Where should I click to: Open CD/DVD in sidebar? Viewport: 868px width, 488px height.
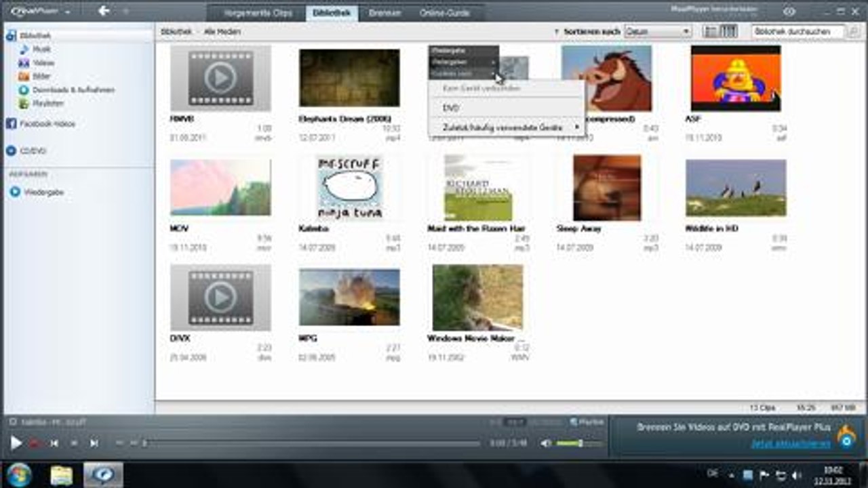pos(26,151)
